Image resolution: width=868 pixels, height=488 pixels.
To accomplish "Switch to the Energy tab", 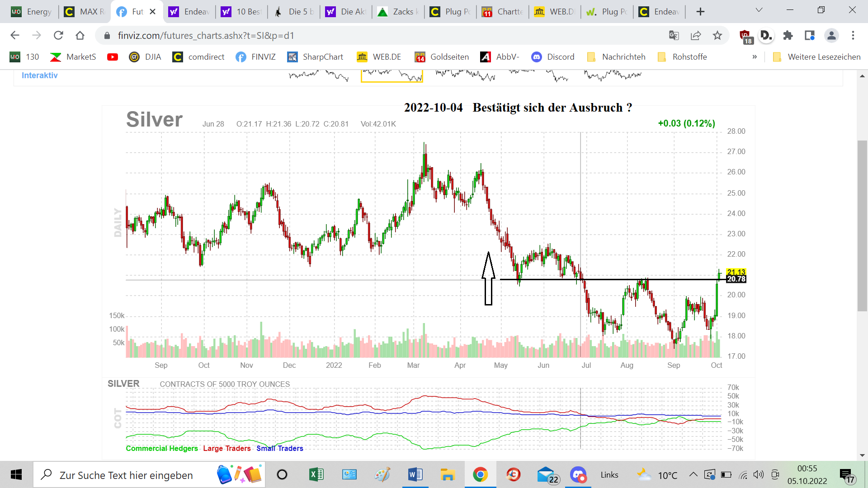I will [32, 12].
